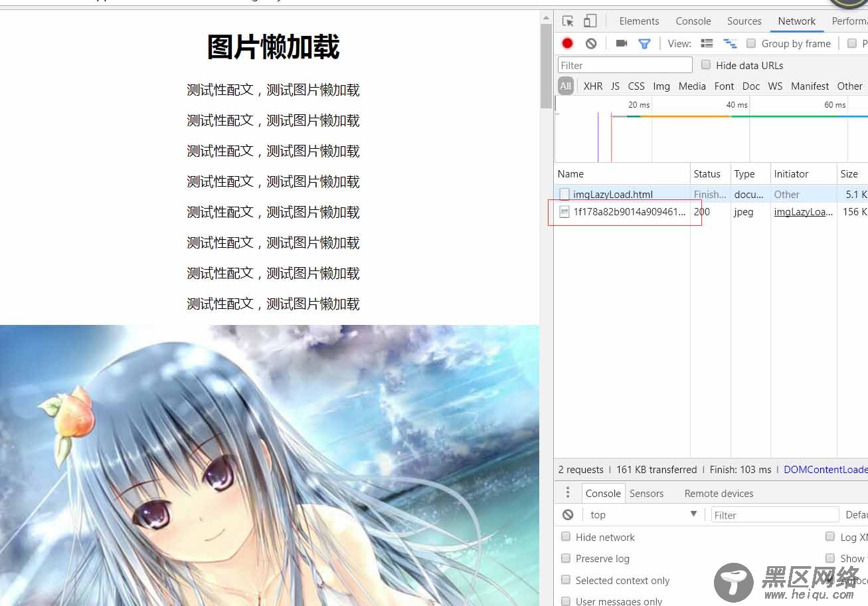Select the All filter type
The height and width of the screenshot is (606, 868).
coord(565,86)
